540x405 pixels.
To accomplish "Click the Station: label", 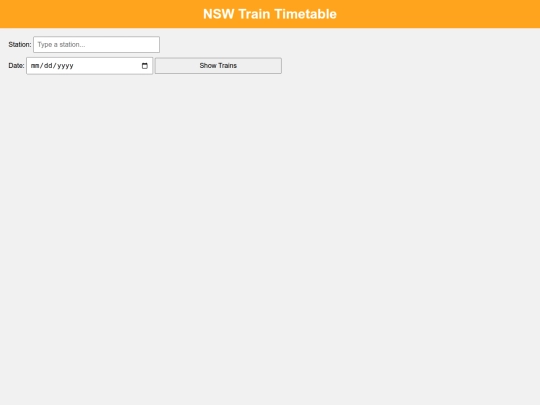I will 20,44.
